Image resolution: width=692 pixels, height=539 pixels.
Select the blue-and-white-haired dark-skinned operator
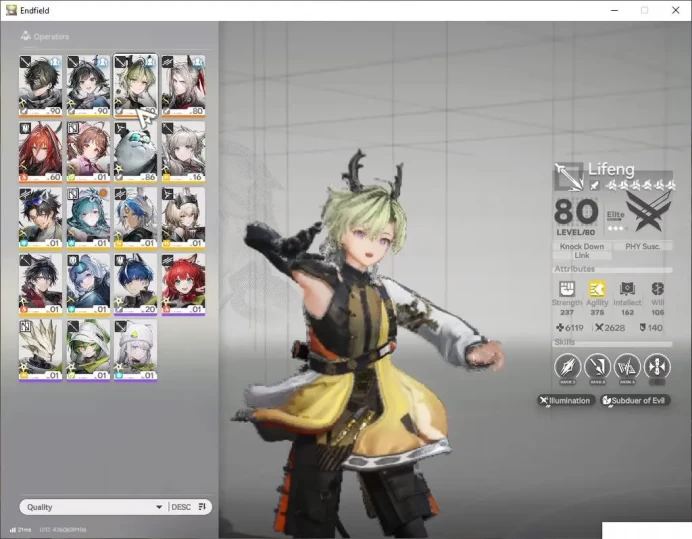pyautogui.click(x=135, y=218)
